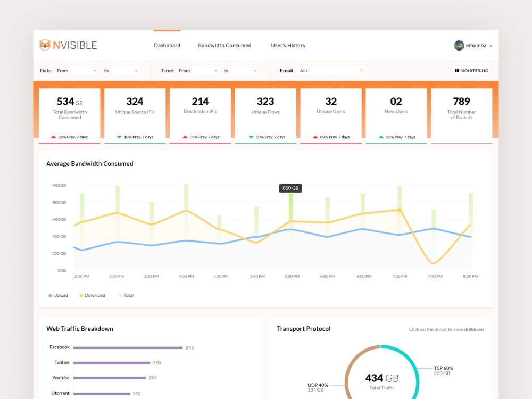The image size is (532, 399).
Task: Click the UDP 40% label
Action: [318, 385]
